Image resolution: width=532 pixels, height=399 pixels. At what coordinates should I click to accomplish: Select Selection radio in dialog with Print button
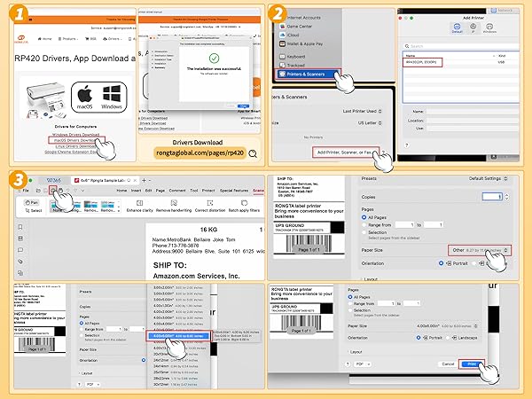[350, 310]
